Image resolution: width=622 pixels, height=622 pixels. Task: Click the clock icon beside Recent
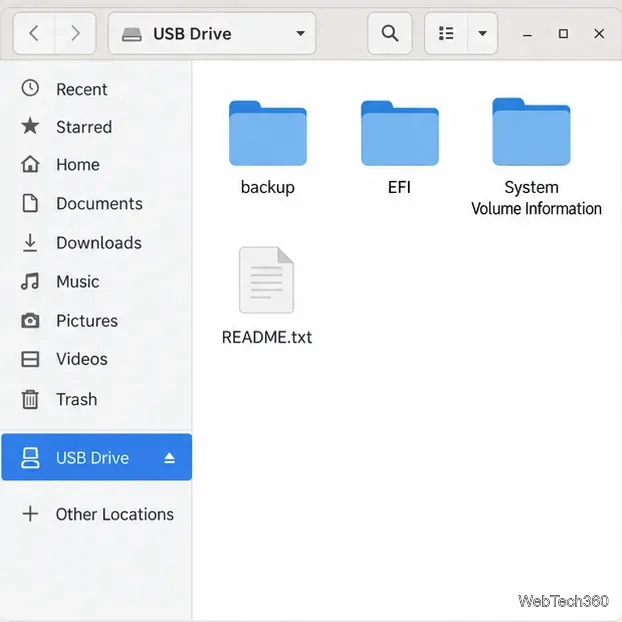tap(30, 88)
